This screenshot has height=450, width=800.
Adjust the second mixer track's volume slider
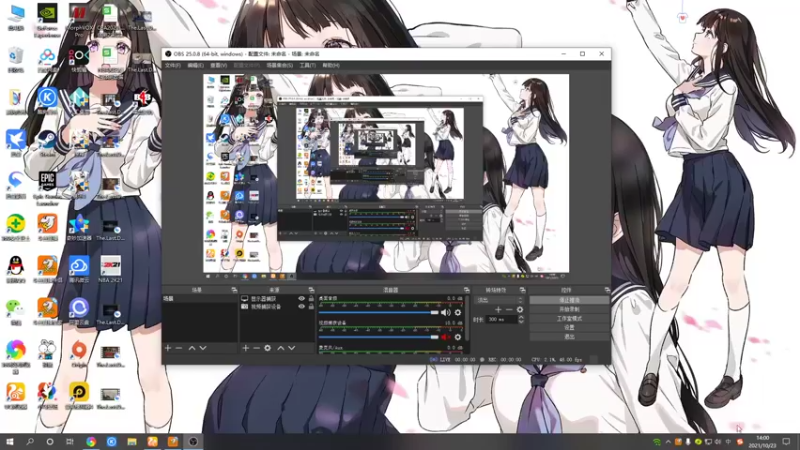379,337
